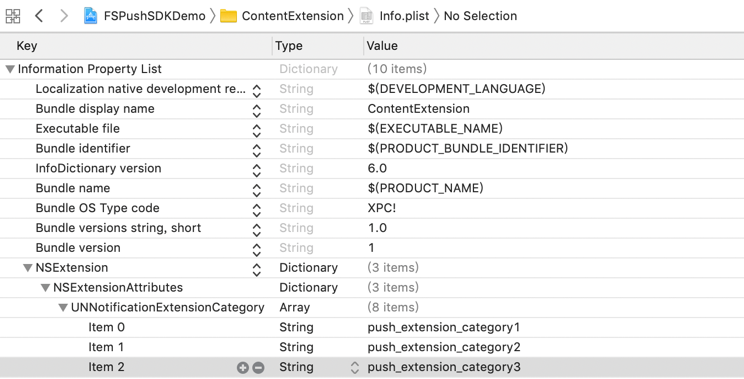This screenshot has height=379, width=744.
Task: Click the value XPC!
Action: [381, 208]
